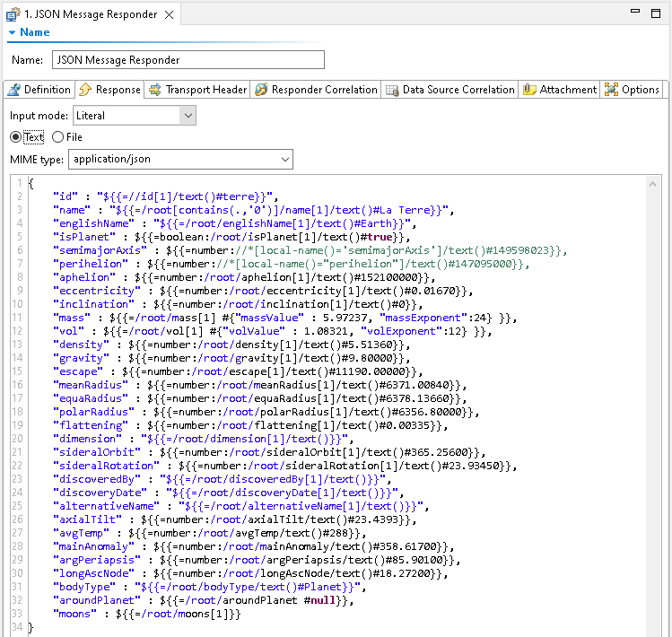Collapse the Name section
The image size is (672, 637).
click(x=12, y=32)
